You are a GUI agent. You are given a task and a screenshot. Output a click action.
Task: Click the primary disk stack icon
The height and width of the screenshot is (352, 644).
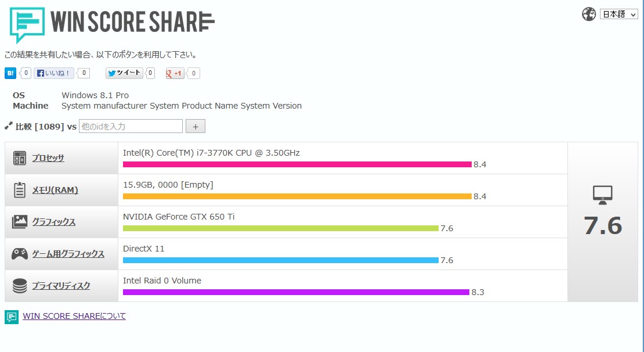(20, 286)
